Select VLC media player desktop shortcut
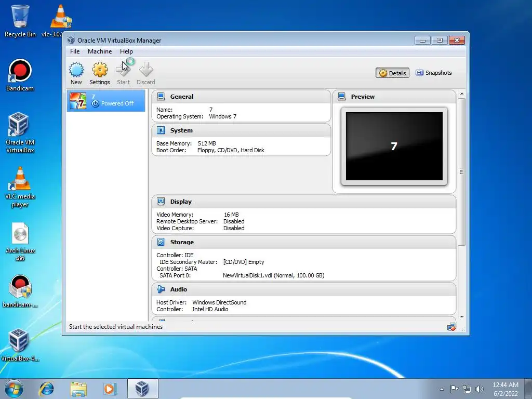The height and width of the screenshot is (399, 532). click(20, 187)
